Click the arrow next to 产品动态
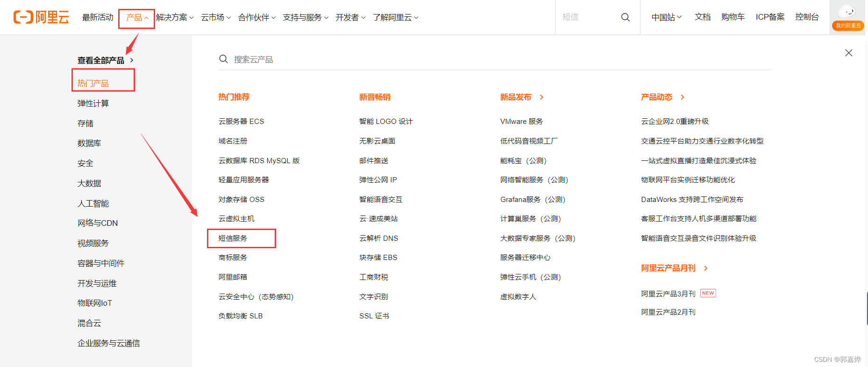The image size is (868, 367). pyautogui.click(x=683, y=97)
